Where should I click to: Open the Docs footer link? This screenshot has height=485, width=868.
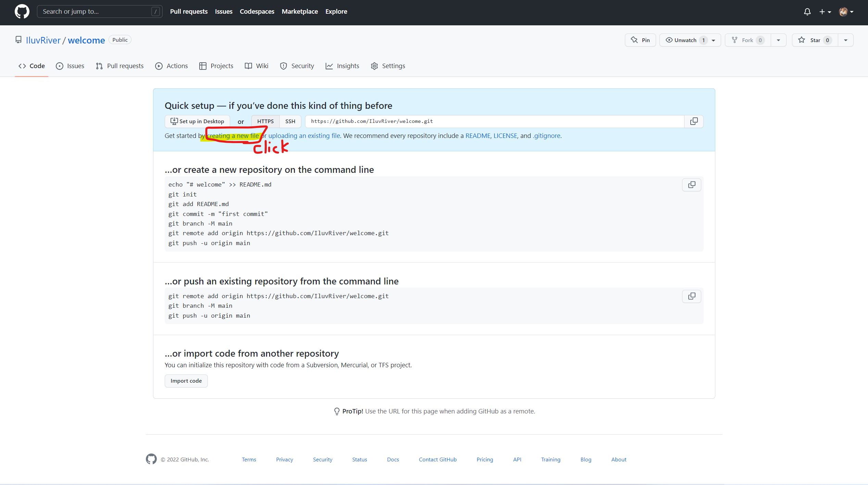point(393,460)
